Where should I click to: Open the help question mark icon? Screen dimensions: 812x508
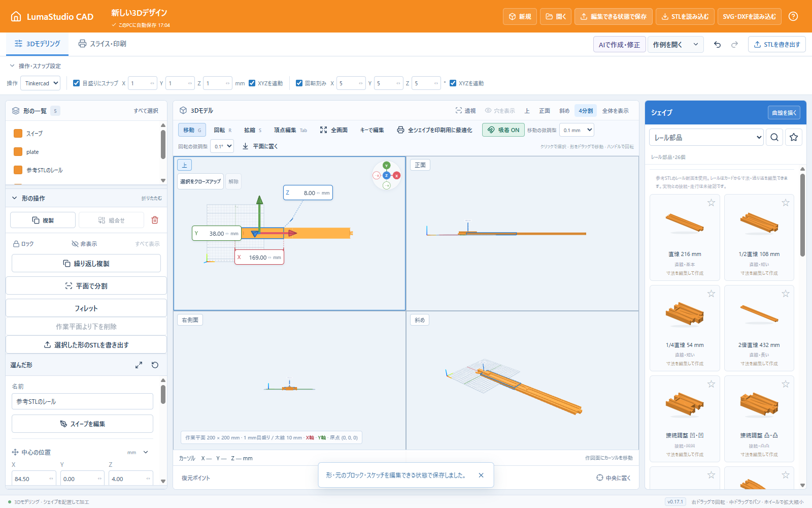pyautogui.click(x=793, y=16)
